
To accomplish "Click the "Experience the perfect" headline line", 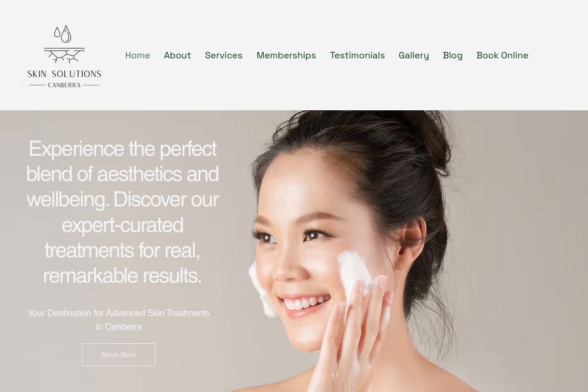I will (x=122, y=148).
